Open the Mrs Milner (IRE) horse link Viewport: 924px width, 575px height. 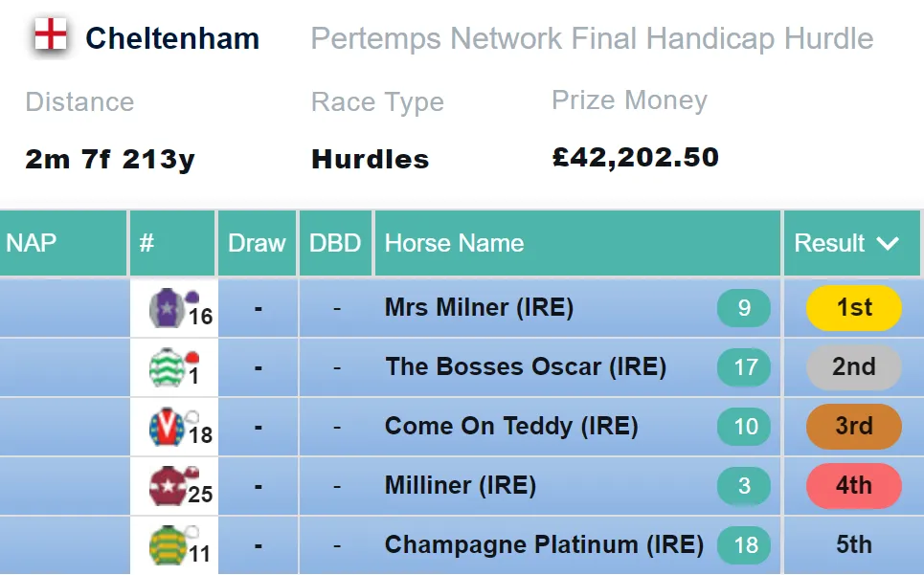479,307
